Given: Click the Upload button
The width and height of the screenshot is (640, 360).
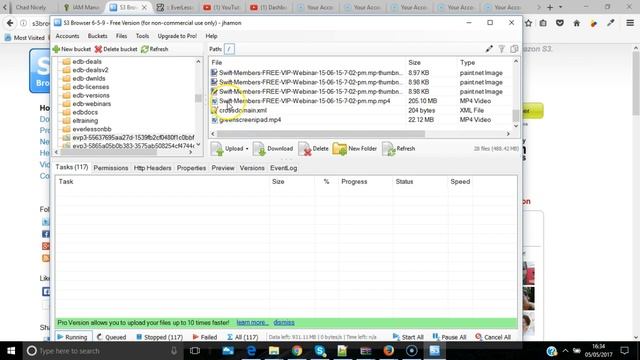Looking at the screenshot, I should (227, 149).
